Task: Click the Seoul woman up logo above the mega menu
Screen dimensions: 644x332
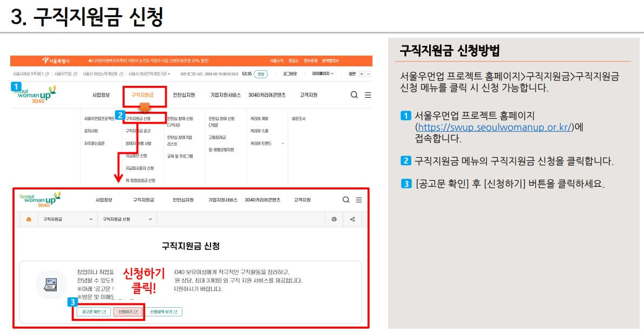Action: pyautogui.click(x=35, y=94)
